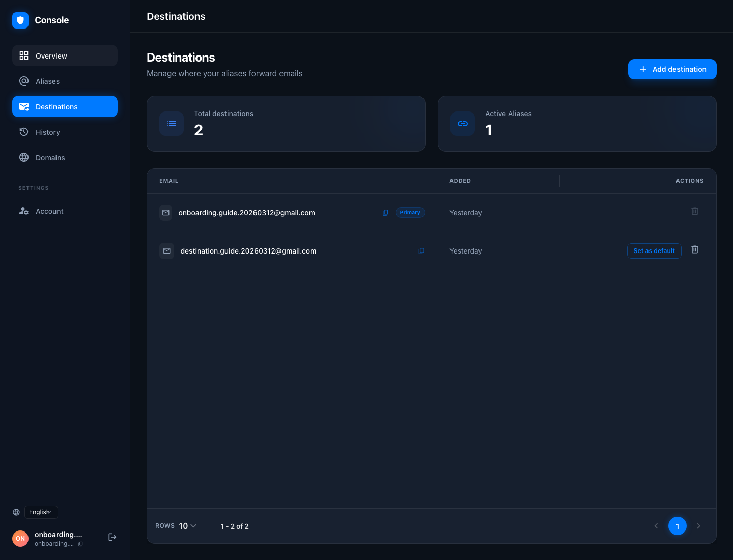Navigate to the History page
This screenshot has height=560, width=733.
click(x=47, y=132)
